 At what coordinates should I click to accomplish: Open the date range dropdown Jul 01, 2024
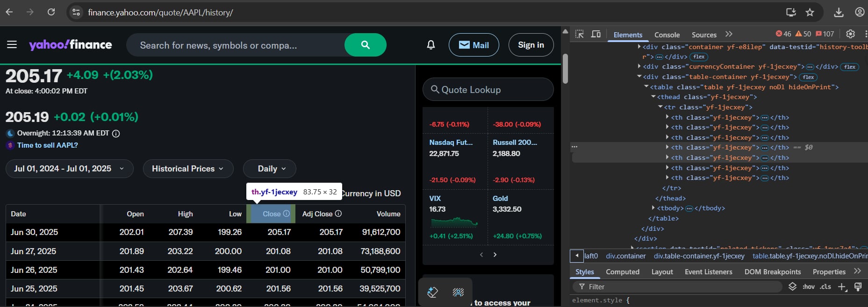pos(69,169)
